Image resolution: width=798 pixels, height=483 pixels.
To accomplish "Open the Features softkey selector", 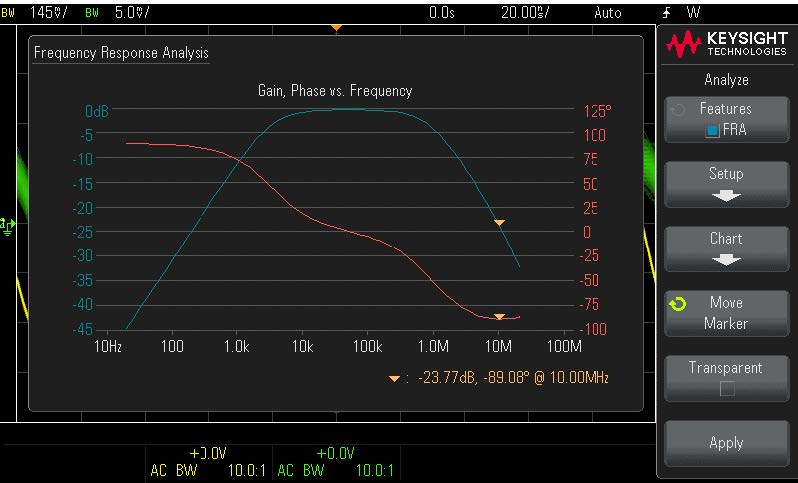I will tap(726, 118).
